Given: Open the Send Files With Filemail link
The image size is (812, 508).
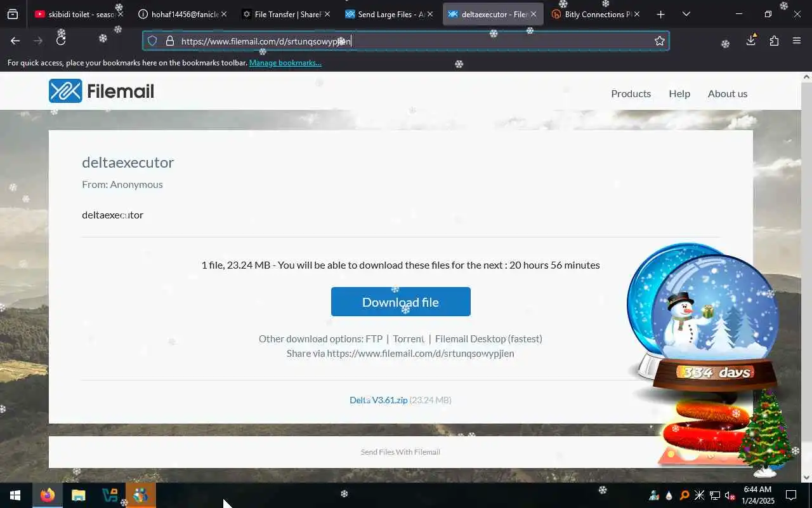Looking at the screenshot, I should click(400, 452).
